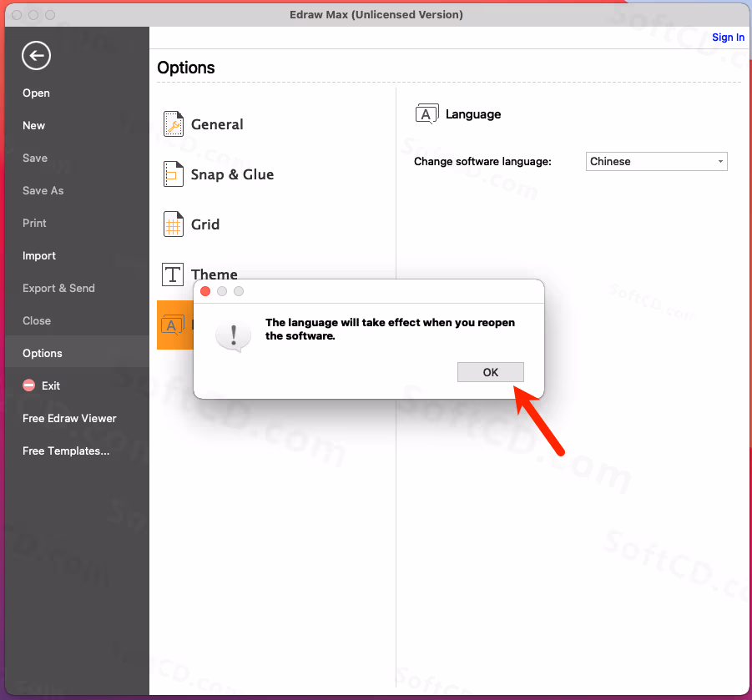This screenshot has height=700, width=752.
Task: Switch to the General options label
Action: coord(217,124)
